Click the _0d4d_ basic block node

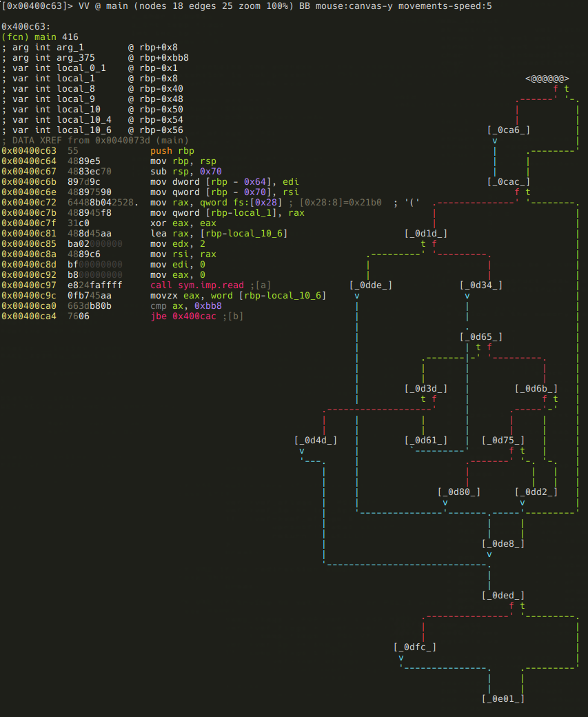[x=316, y=440]
